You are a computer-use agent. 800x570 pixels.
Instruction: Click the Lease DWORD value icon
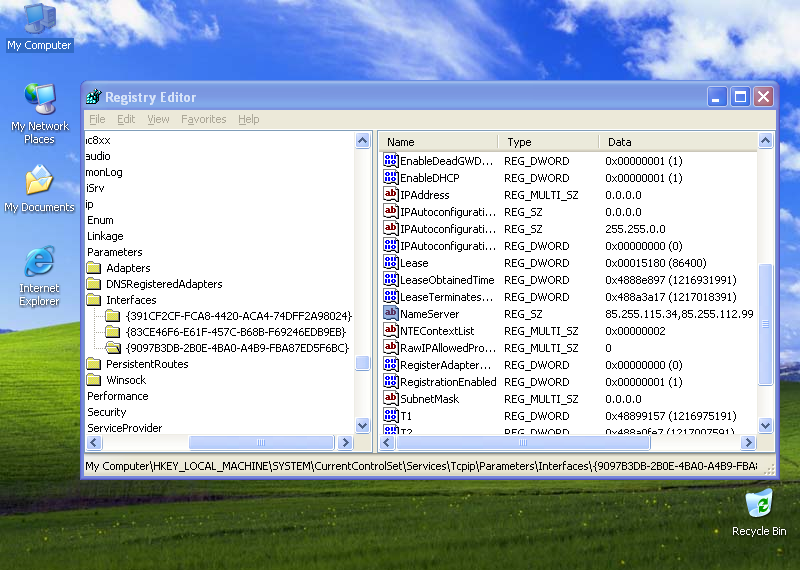(390, 263)
